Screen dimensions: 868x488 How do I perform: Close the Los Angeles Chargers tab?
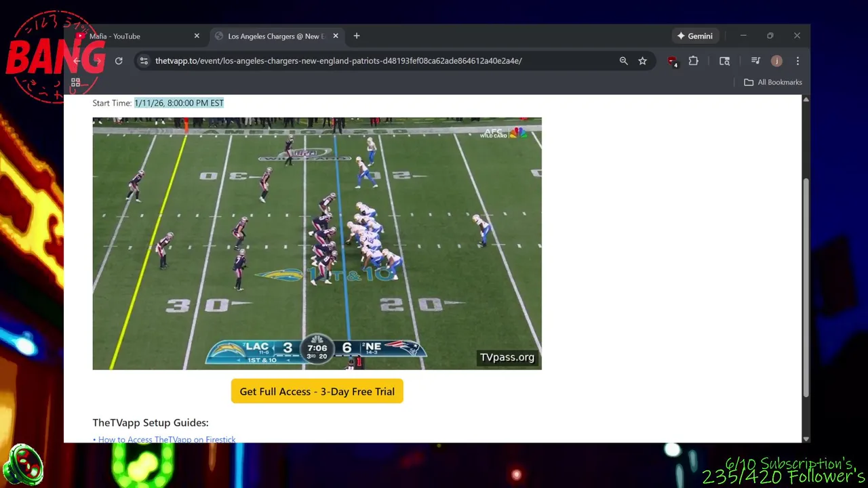pyautogui.click(x=335, y=36)
